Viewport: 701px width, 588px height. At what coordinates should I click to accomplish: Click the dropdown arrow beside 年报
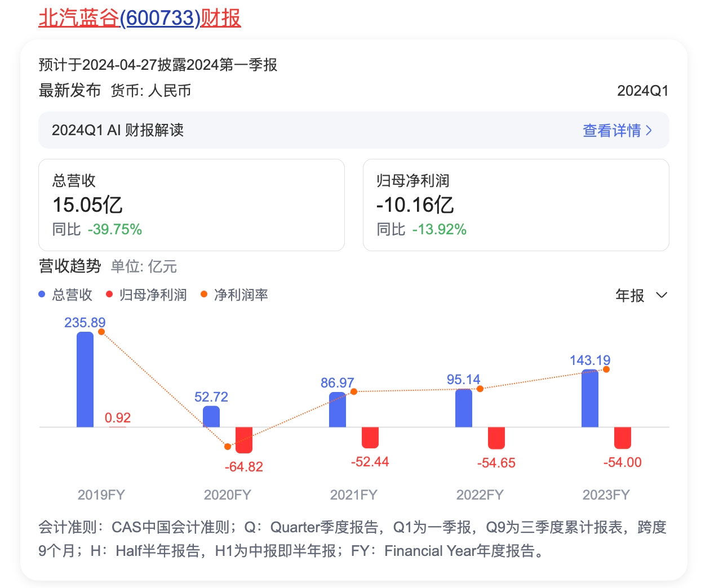point(662,295)
